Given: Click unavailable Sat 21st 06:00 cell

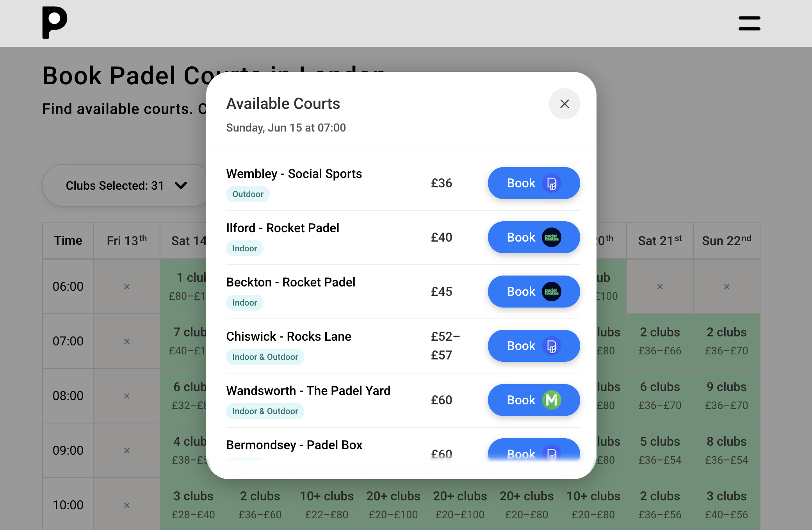Looking at the screenshot, I should point(660,286).
